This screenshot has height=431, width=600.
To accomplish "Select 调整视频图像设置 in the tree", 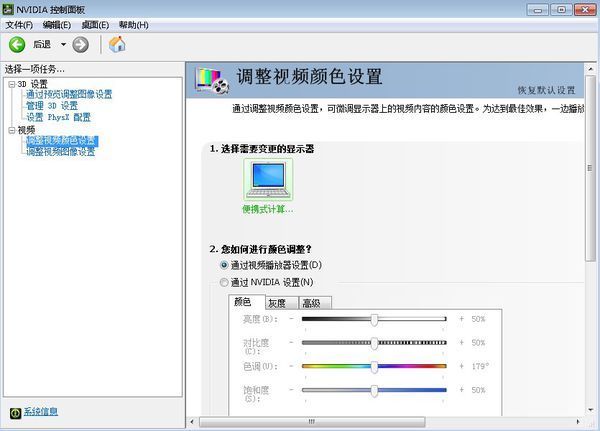I will click(60, 152).
